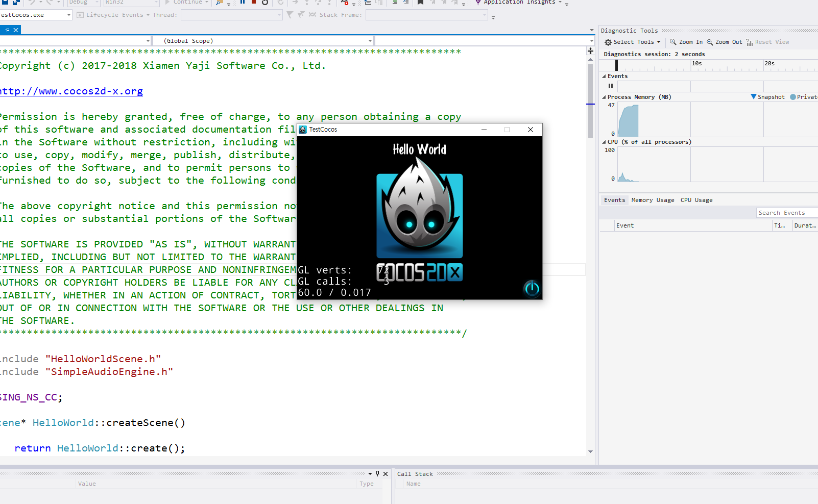Click the Private Bytes legend dot

[793, 97]
